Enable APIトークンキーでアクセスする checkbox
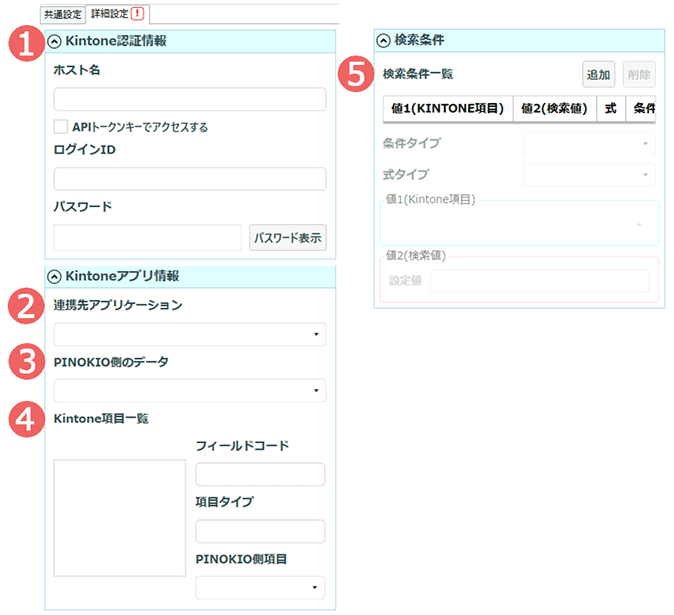 pyautogui.click(x=61, y=127)
